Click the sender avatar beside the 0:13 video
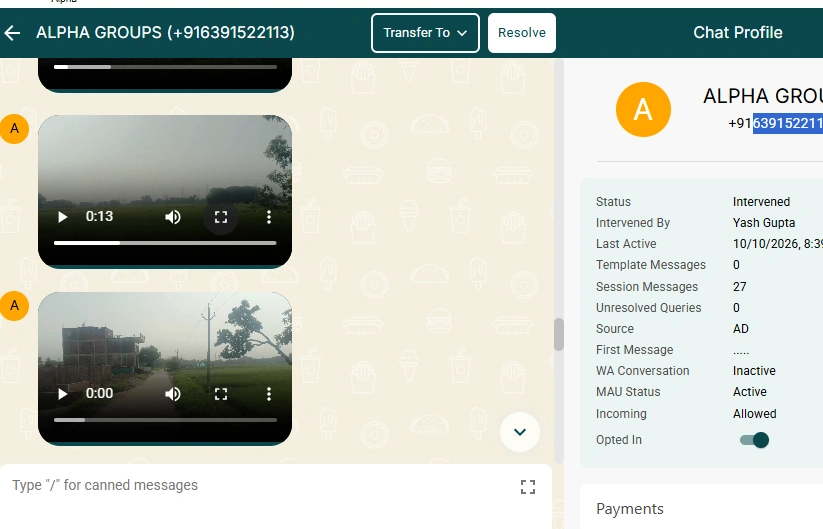 coord(14,129)
